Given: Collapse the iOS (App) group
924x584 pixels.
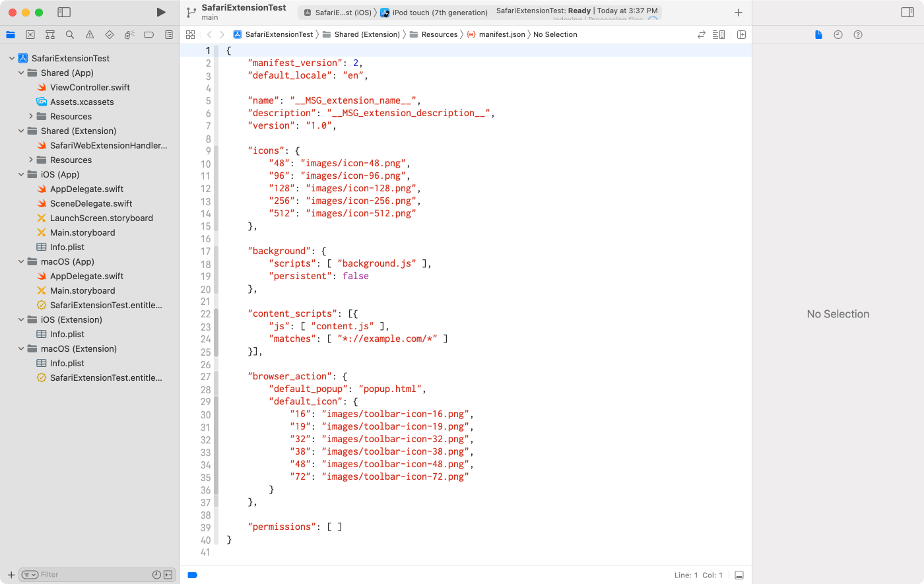Looking at the screenshot, I should (x=21, y=174).
